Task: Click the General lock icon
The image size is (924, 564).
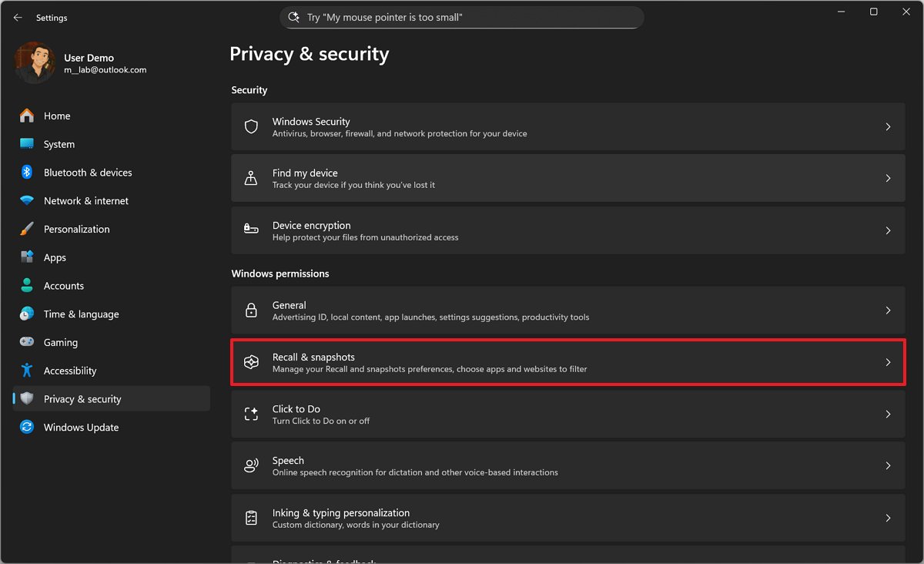Action: 251,311
